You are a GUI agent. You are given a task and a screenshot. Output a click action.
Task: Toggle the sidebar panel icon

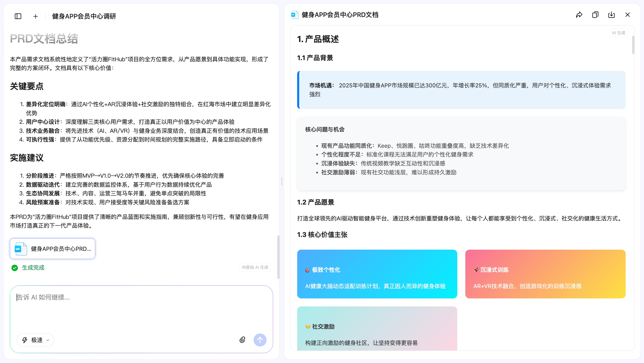18,16
